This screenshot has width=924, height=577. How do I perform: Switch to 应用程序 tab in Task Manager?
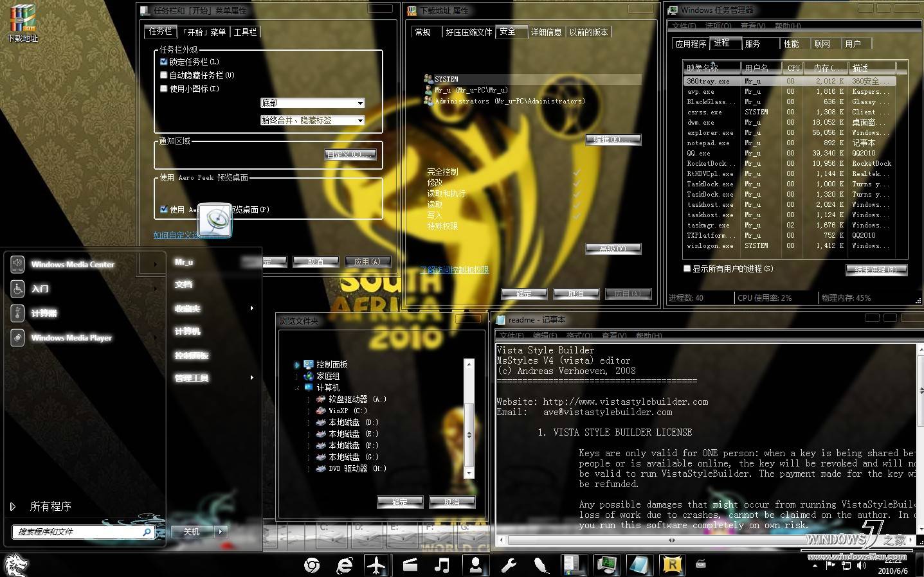point(691,44)
